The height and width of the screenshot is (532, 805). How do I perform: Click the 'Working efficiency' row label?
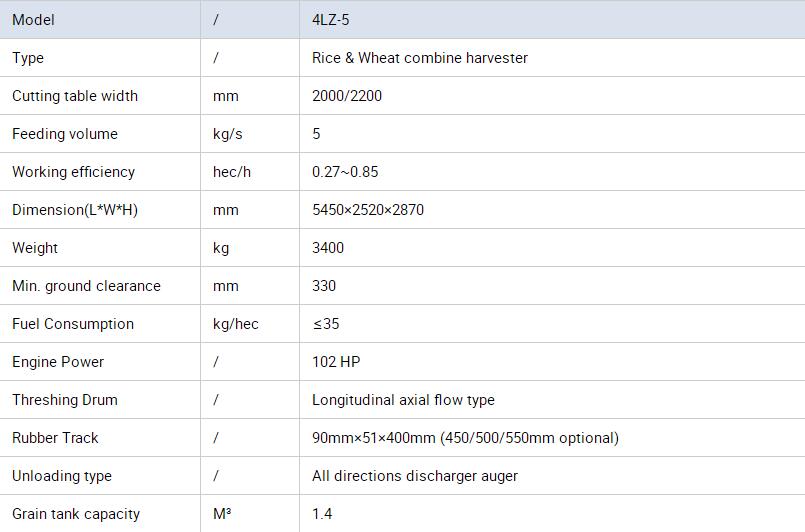[73, 172]
